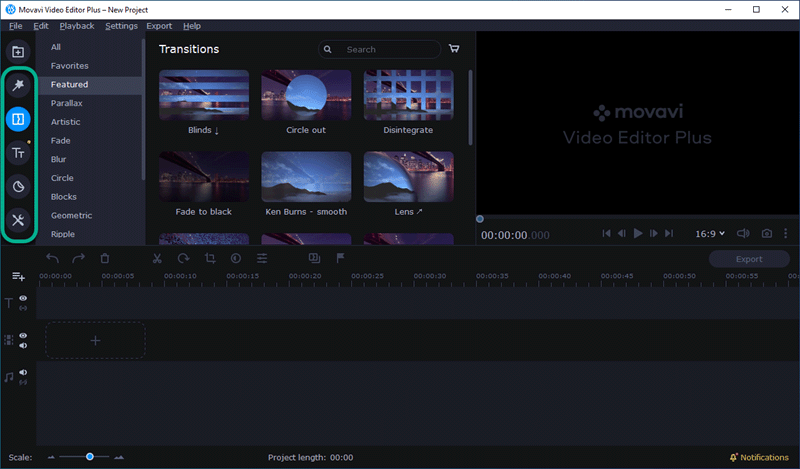The height and width of the screenshot is (469, 800).
Task: Click the shopping cart store icon
Action: [x=454, y=49]
